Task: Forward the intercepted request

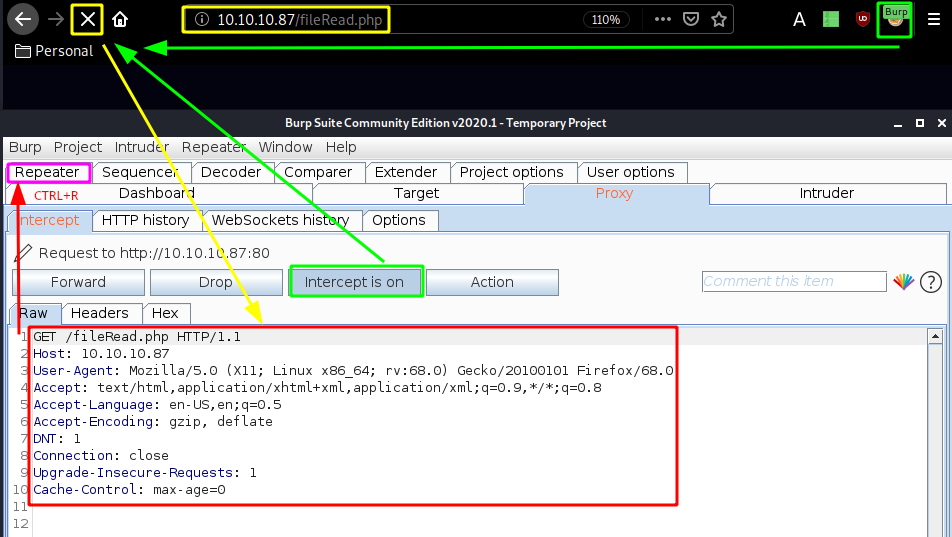Action: [x=78, y=282]
